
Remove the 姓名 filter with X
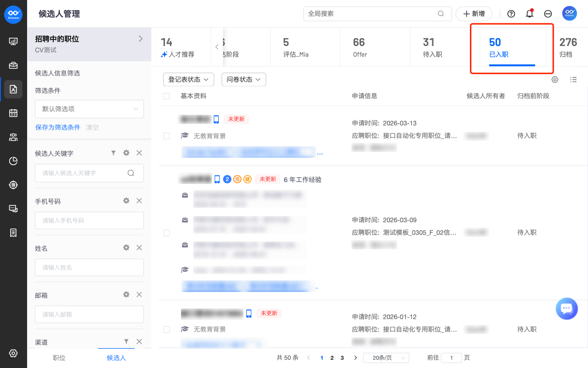pos(139,247)
